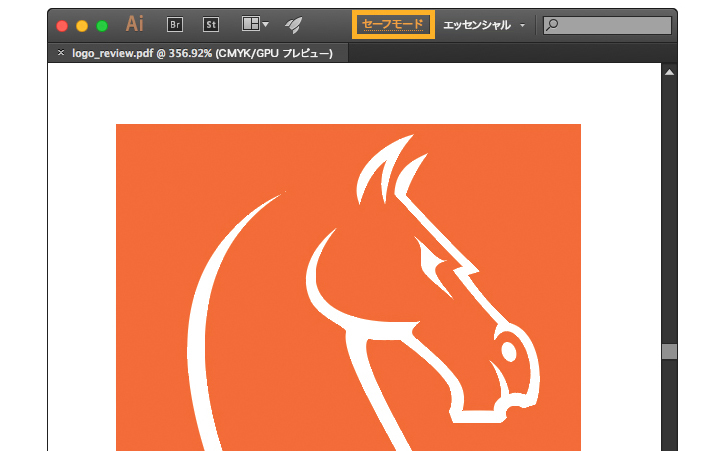Close the logo_review.pdf tab
This screenshot has height=451, width=725.
pos(61,53)
